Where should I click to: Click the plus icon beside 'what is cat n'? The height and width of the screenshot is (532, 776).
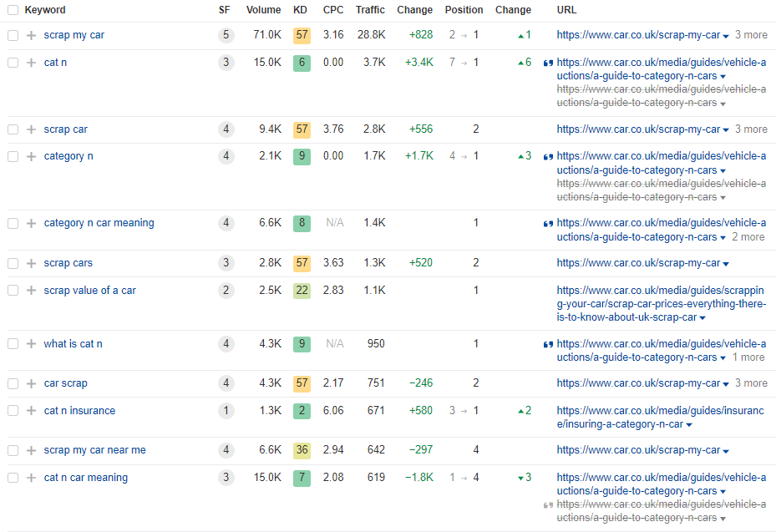[x=31, y=344]
